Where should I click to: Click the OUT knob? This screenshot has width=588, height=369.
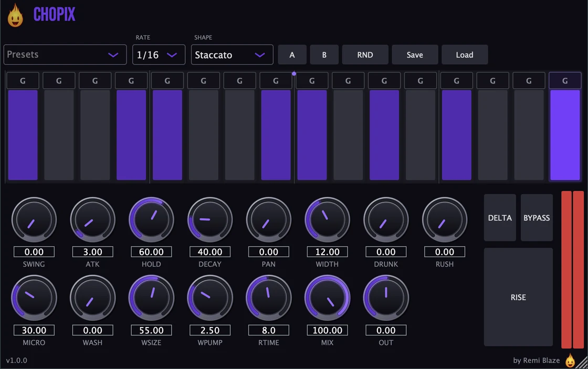(386, 298)
